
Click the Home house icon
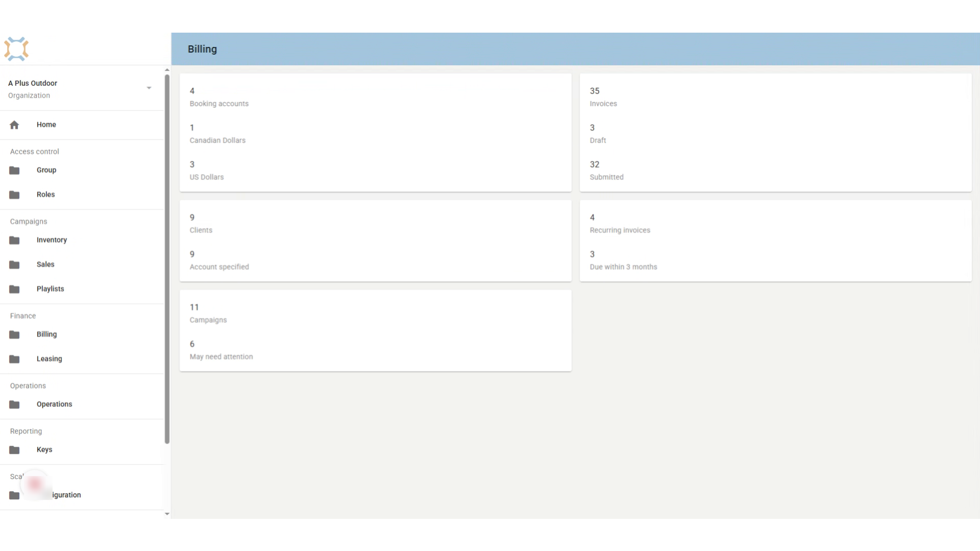14,125
